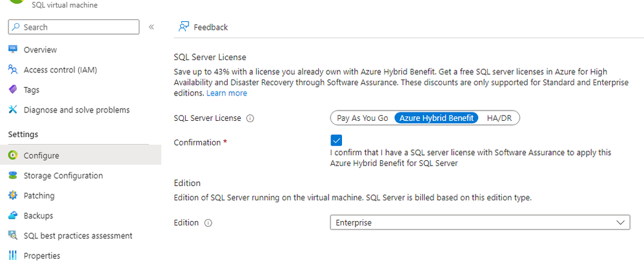Click the Overview monitor icon
Image resolution: width=644 pixels, height=263 pixels.
12,50
